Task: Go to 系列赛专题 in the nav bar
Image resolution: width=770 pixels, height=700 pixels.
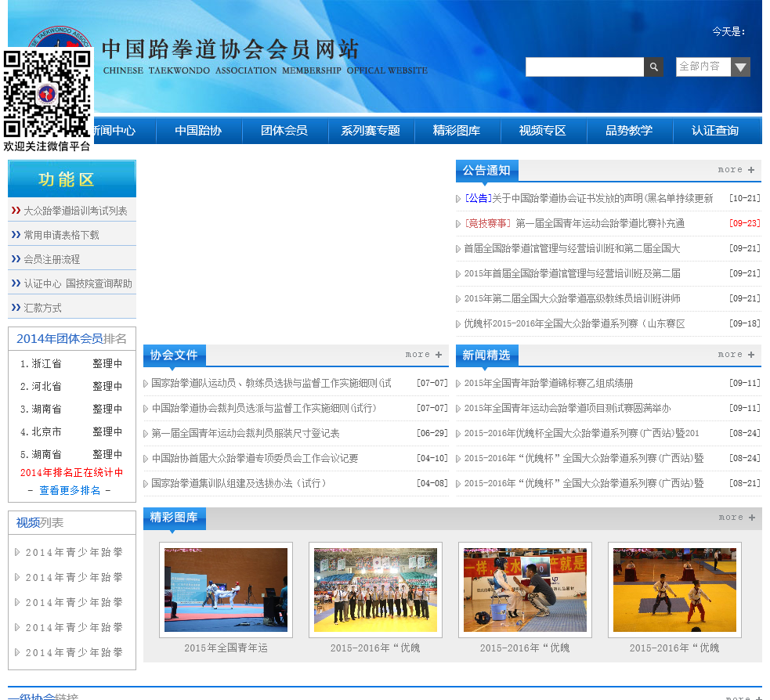Action: coord(371,131)
